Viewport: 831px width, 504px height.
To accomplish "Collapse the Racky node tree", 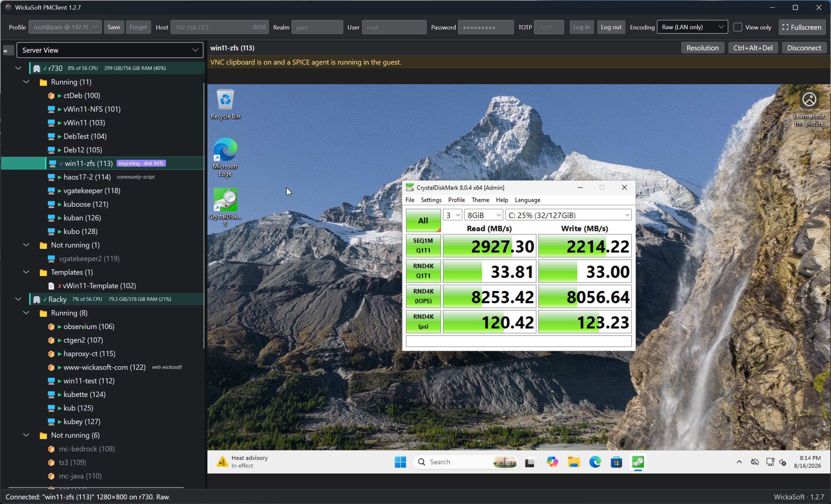I will coord(18,299).
